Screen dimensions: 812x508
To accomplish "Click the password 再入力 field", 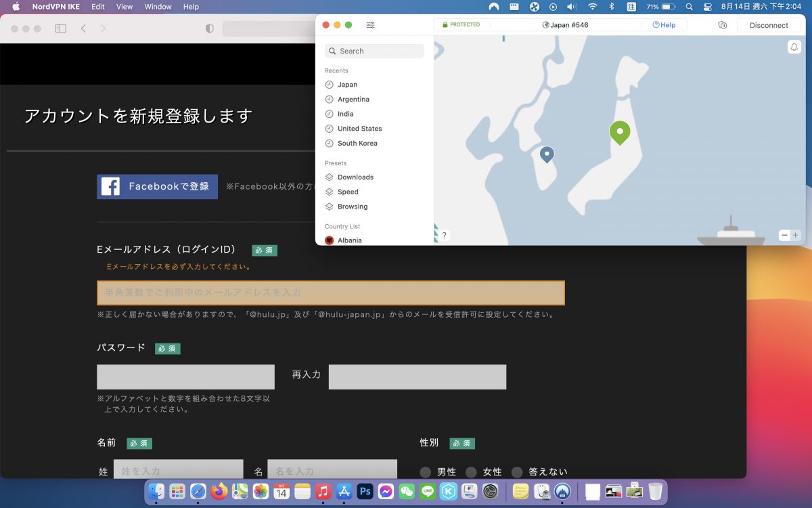I will click(x=418, y=377).
